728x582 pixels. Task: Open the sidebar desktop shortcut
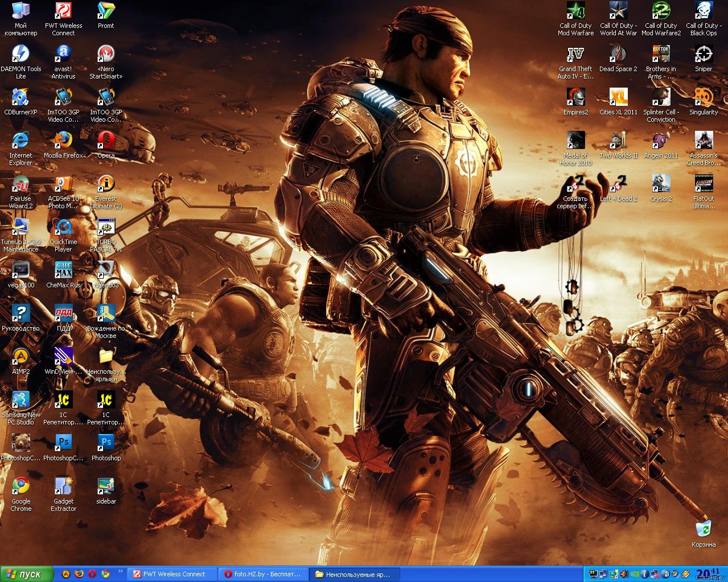coord(106,490)
